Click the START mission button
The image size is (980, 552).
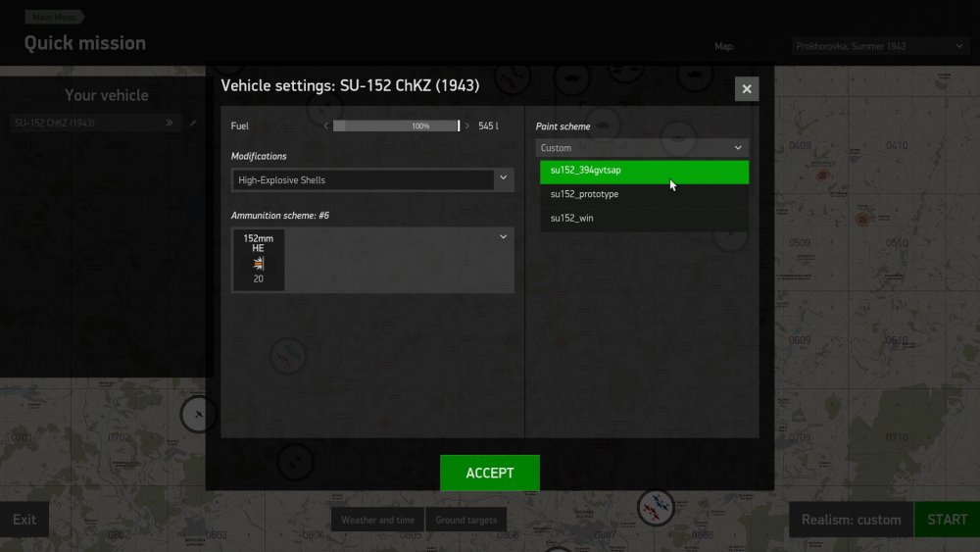947,520
